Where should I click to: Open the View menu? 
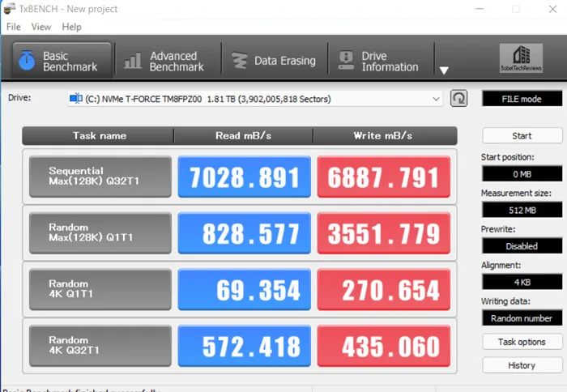click(x=40, y=27)
